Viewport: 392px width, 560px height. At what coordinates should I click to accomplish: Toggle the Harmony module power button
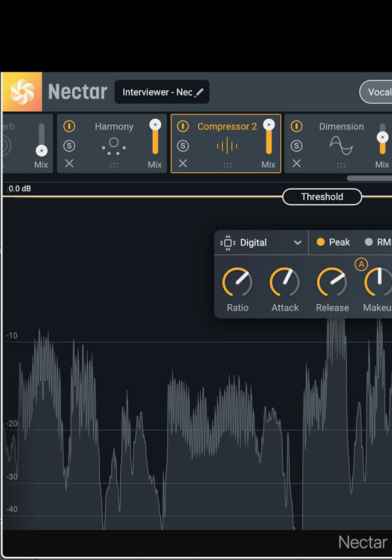pyautogui.click(x=69, y=126)
